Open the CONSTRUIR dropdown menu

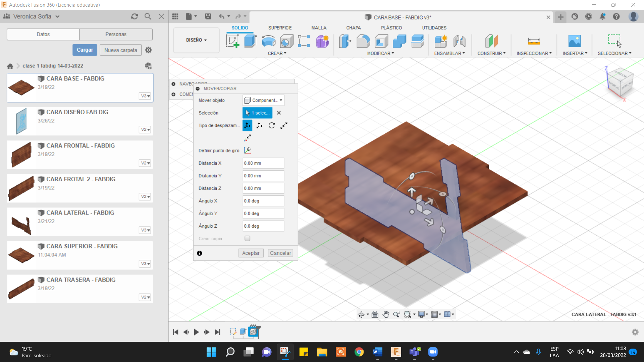tap(491, 53)
